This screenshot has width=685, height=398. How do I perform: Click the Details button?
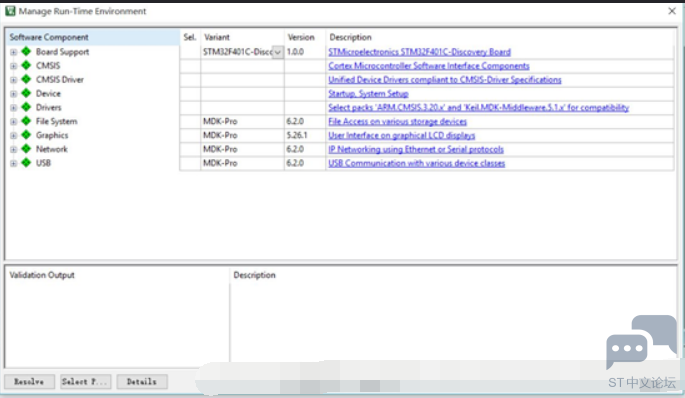[142, 382]
